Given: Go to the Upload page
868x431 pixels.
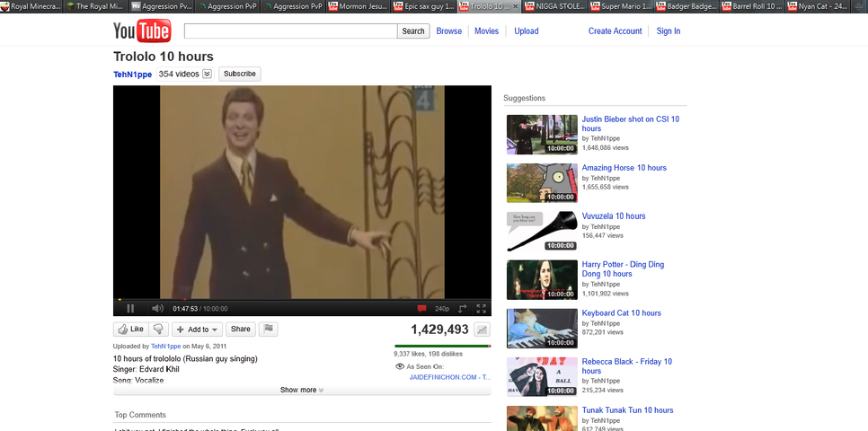Looking at the screenshot, I should click(x=526, y=31).
